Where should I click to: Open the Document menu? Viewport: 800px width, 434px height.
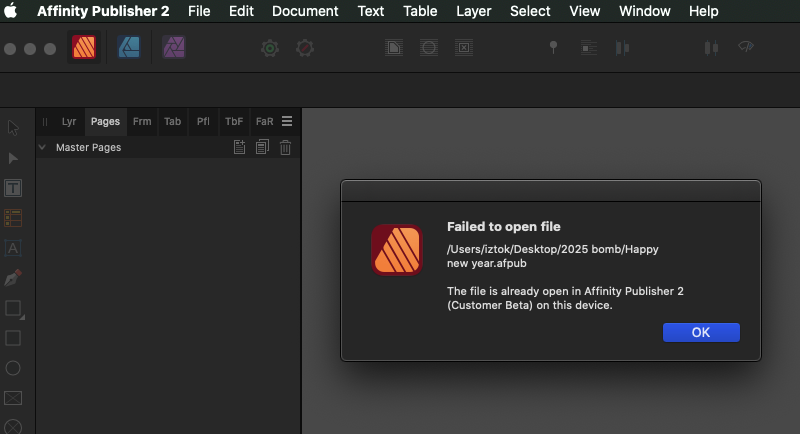[305, 11]
